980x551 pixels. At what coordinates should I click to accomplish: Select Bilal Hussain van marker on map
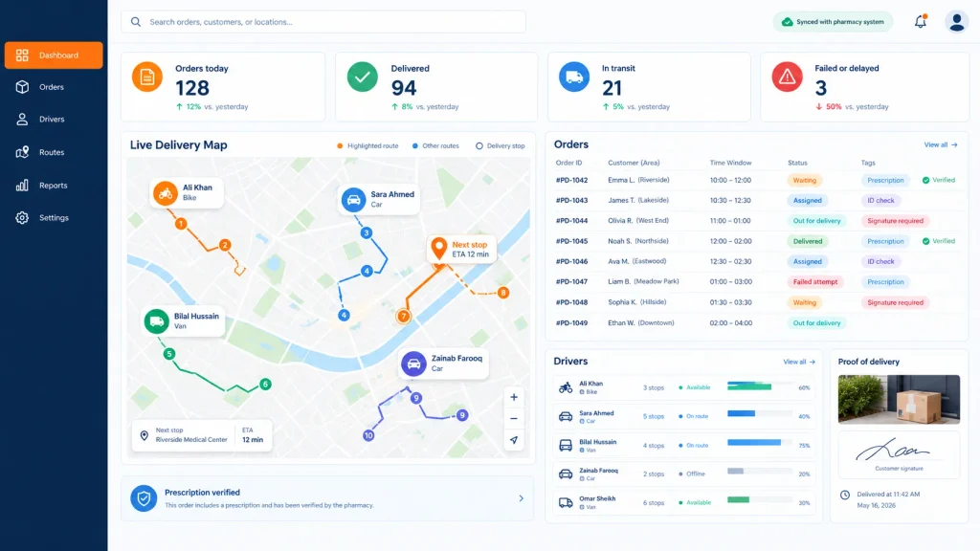point(156,321)
